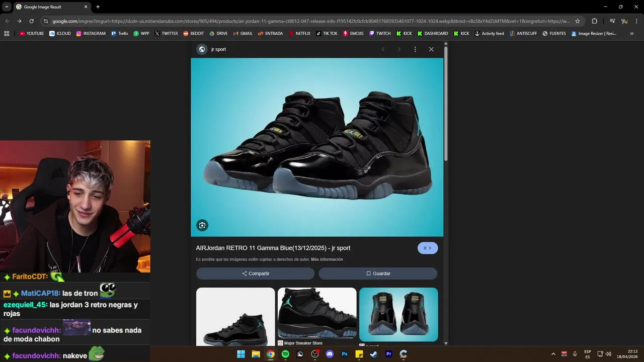Open the Chrome extensions puzzle icon
Viewport: 644px width, 362px height.
point(595,21)
